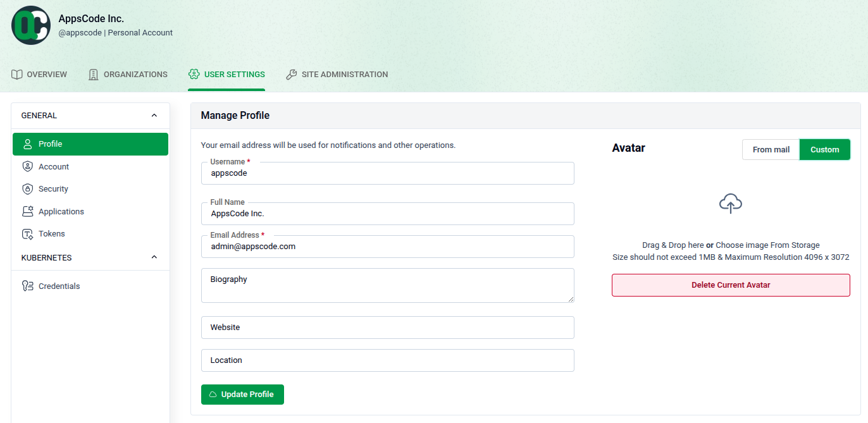Click the Update Profile button
Image resolution: width=868 pixels, height=423 pixels.
(242, 395)
